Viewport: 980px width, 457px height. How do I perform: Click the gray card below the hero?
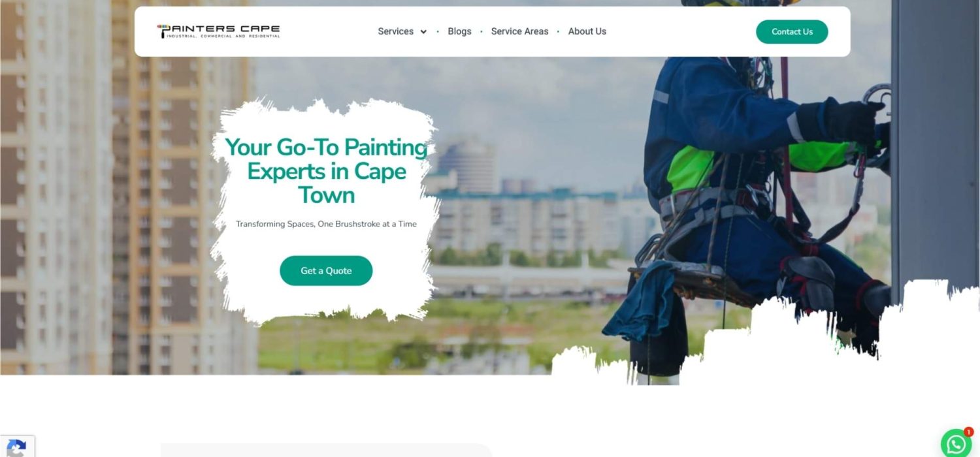point(327,450)
